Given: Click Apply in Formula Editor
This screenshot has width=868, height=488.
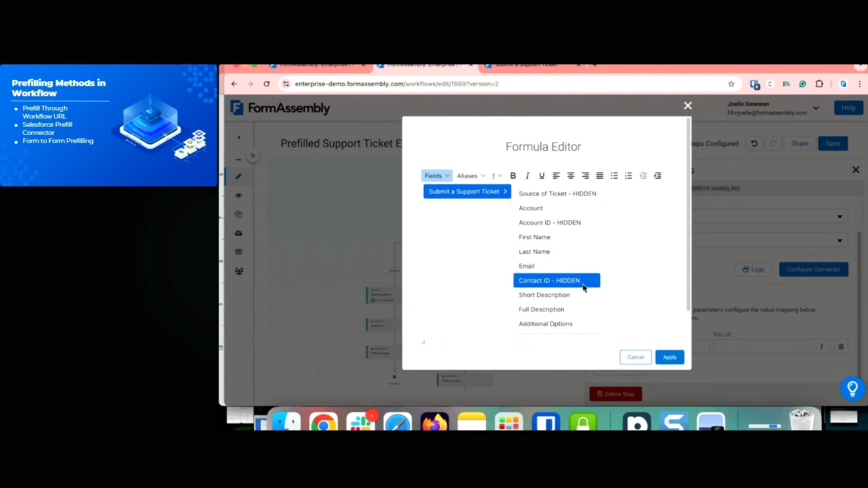Looking at the screenshot, I should pyautogui.click(x=670, y=357).
